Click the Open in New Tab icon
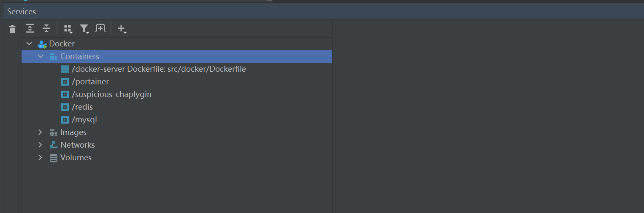644x213 pixels. pos(100,28)
